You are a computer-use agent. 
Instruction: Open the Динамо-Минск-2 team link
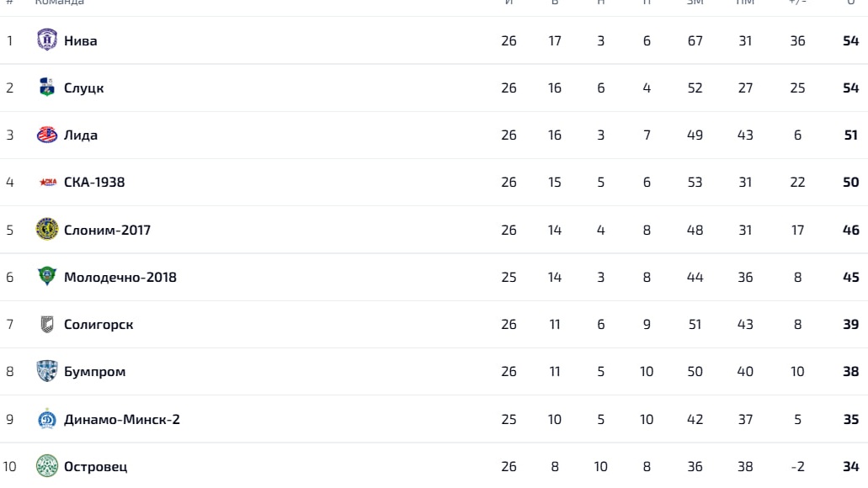tap(122, 419)
